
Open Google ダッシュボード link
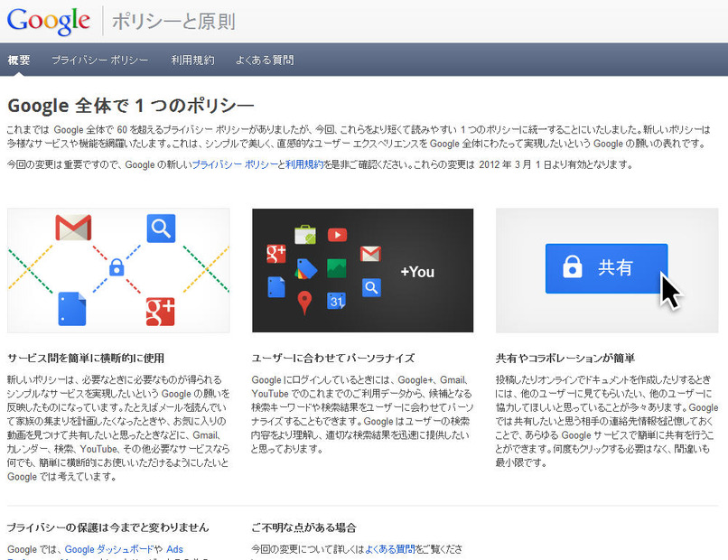(109, 549)
